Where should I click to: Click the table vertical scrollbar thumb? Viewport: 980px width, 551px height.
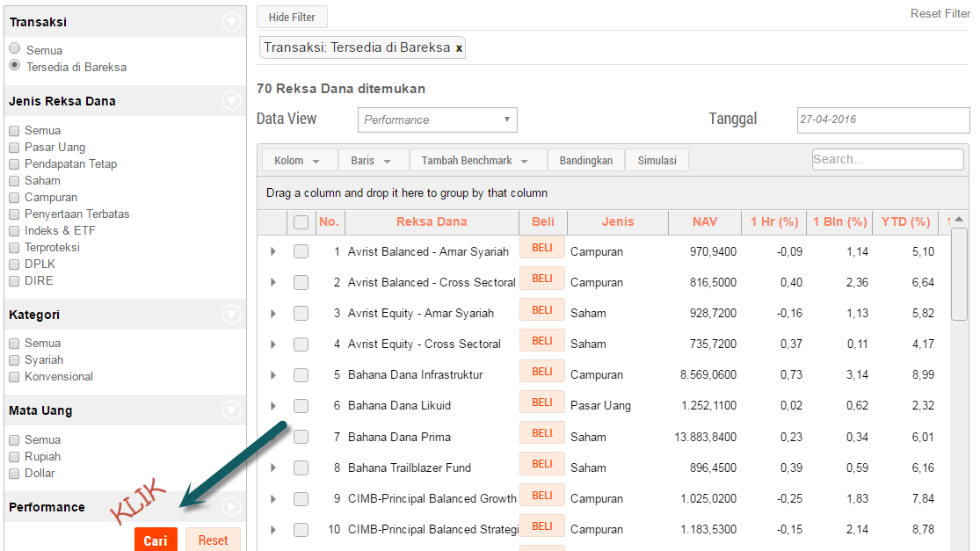(x=959, y=274)
